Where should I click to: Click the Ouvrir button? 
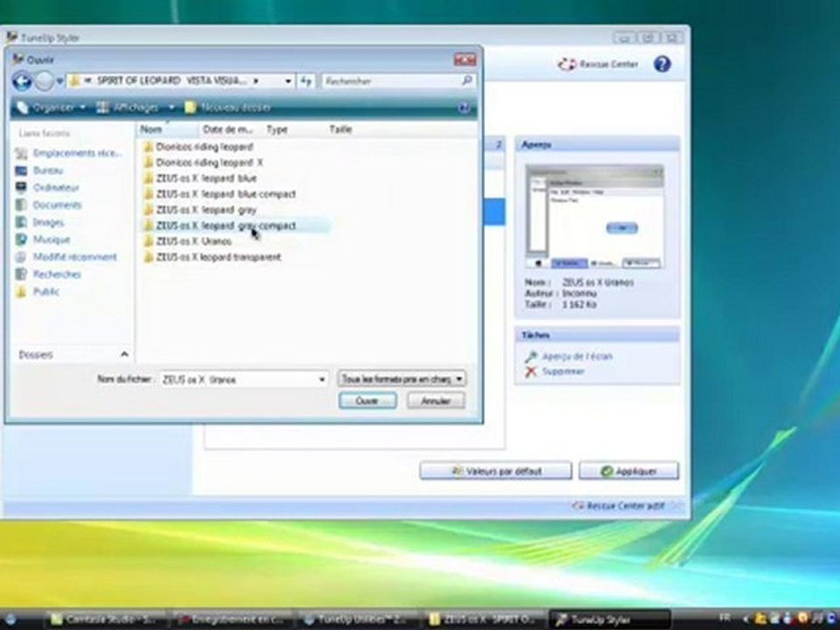click(367, 401)
